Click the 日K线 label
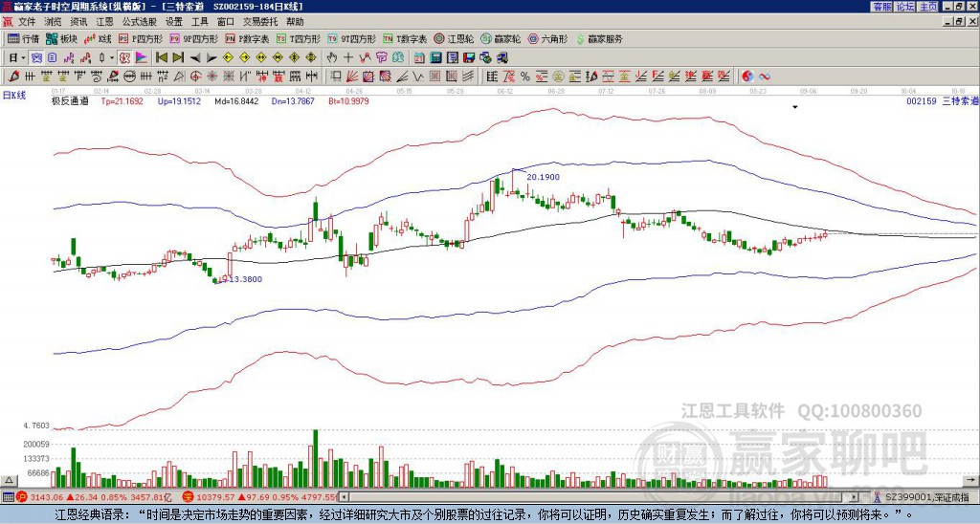This screenshot has width=980, height=524. (x=13, y=95)
